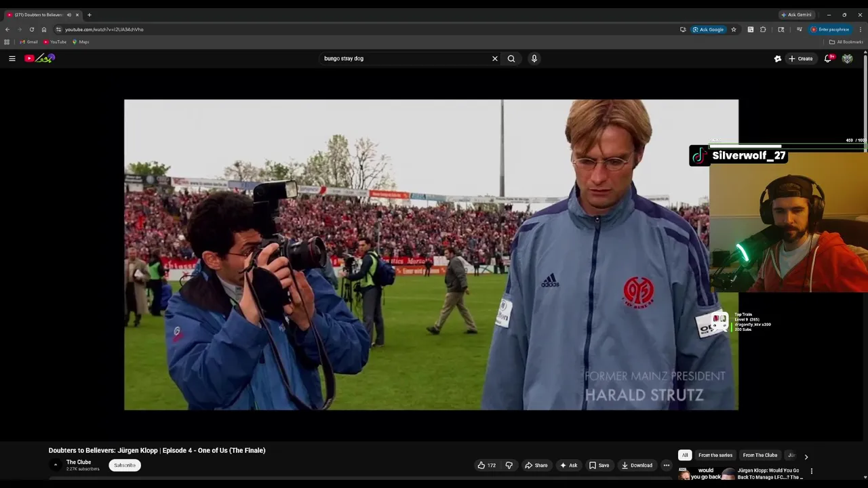
Task: Click the Ask Google chip
Action: tap(708, 29)
